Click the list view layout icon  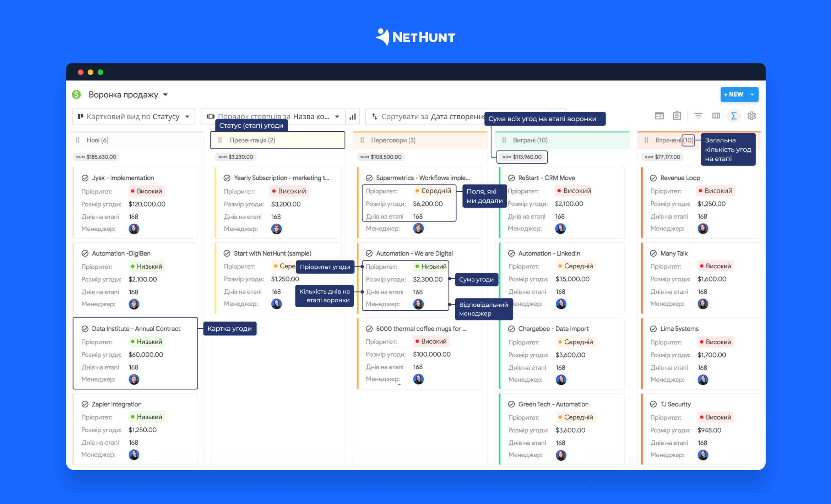tap(677, 117)
